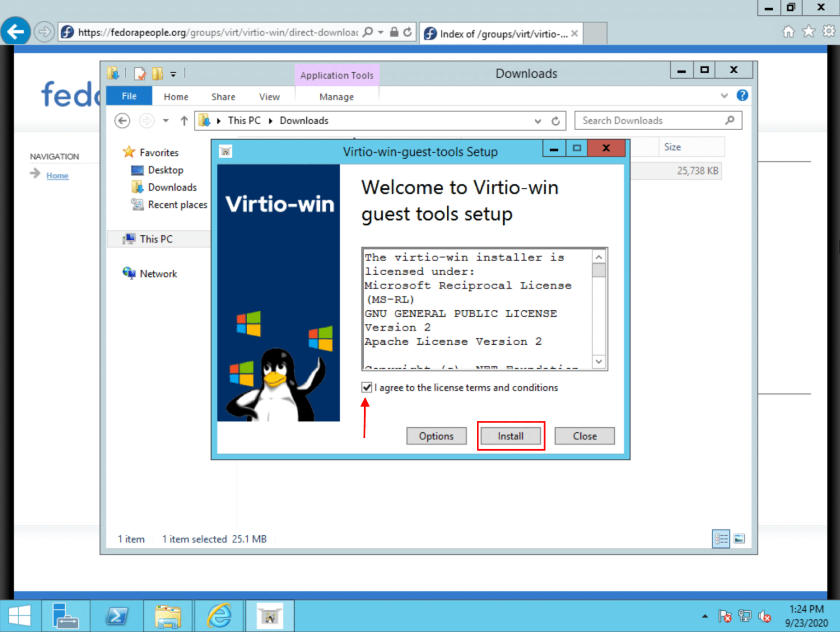Viewport: 840px width, 632px height.
Task: Click the Search Downloads field
Action: coord(651,121)
